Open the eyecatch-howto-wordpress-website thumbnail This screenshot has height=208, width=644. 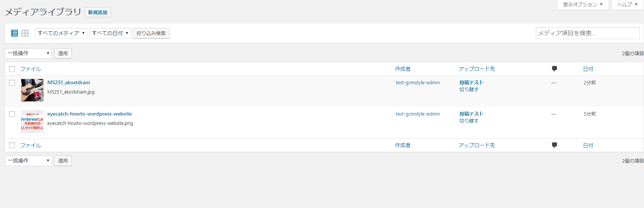[x=32, y=122]
